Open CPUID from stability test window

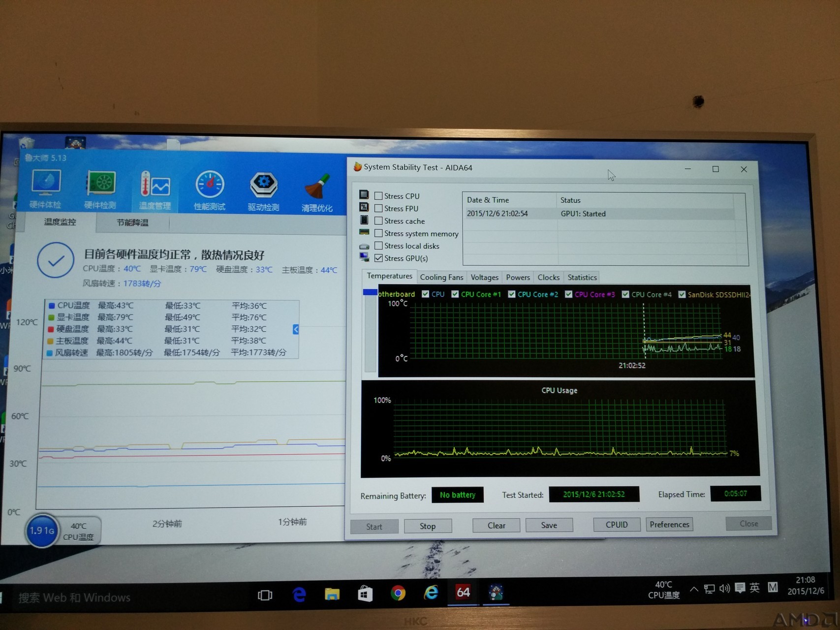click(x=617, y=525)
